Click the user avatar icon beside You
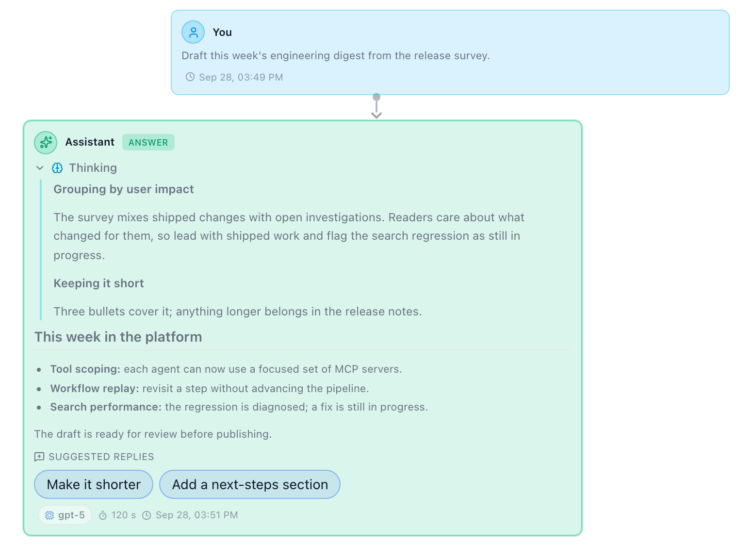This screenshot has height=560, width=753. coord(193,33)
